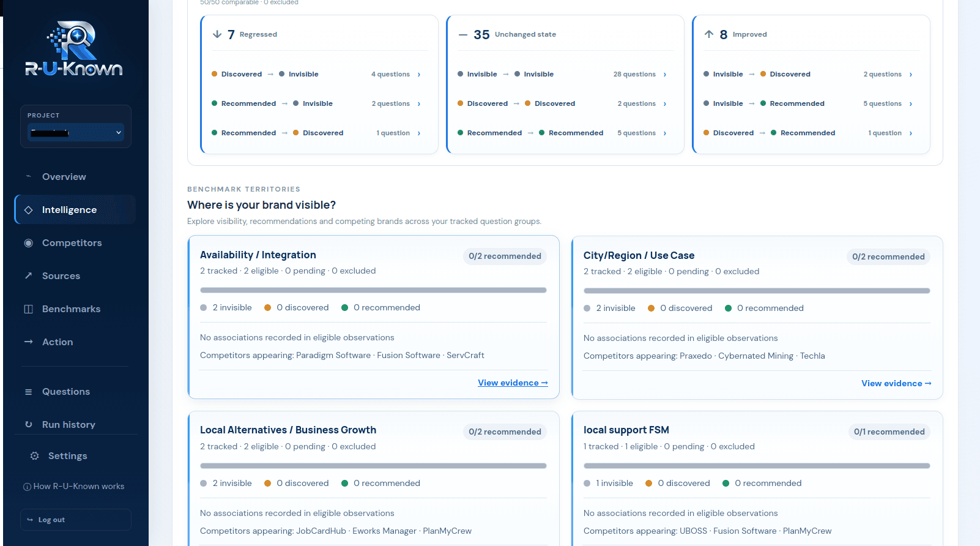The image size is (980, 546).
Task: Click the Action arrow icon
Action: (28, 342)
